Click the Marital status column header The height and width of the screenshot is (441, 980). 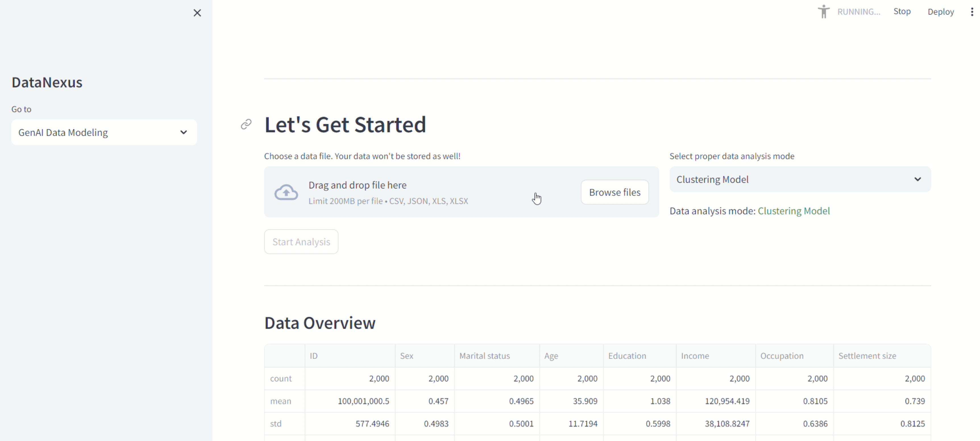pyautogui.click(x=484, y=356)
